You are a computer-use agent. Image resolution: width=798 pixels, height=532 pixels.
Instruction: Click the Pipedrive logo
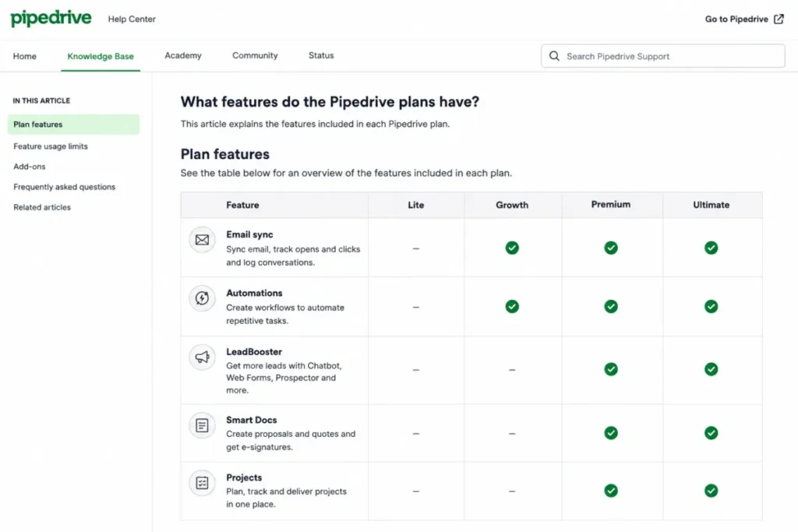coord(51,19)
